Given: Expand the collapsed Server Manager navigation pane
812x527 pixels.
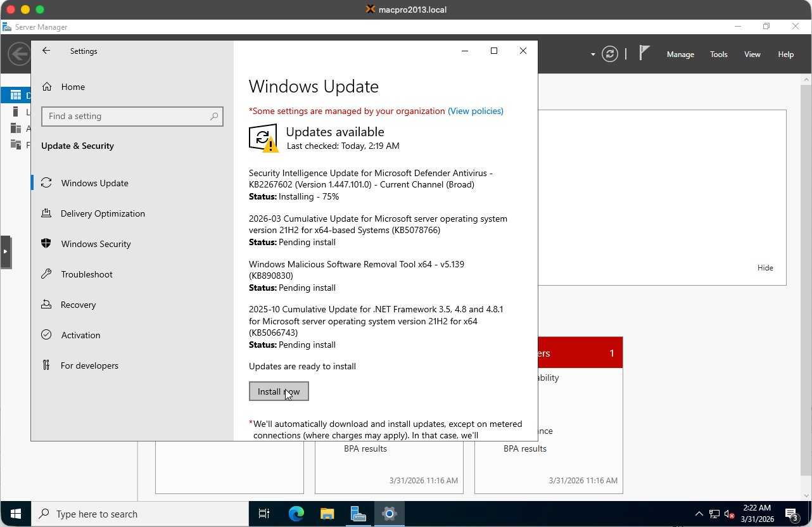Looking at the screenshot, I should pyautogui.click(x=7, y=251).
